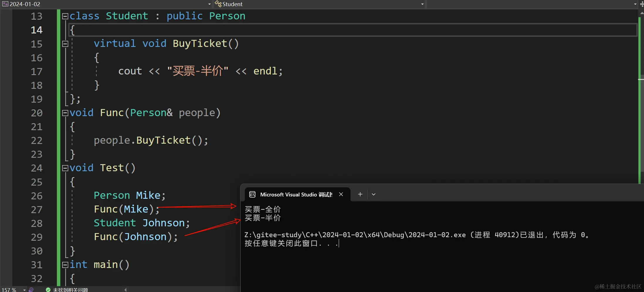Click 'Person&' parameter type on line 20
Viewport: 644px width, 292px height.
pyautogui.click(x=151, y=113)
